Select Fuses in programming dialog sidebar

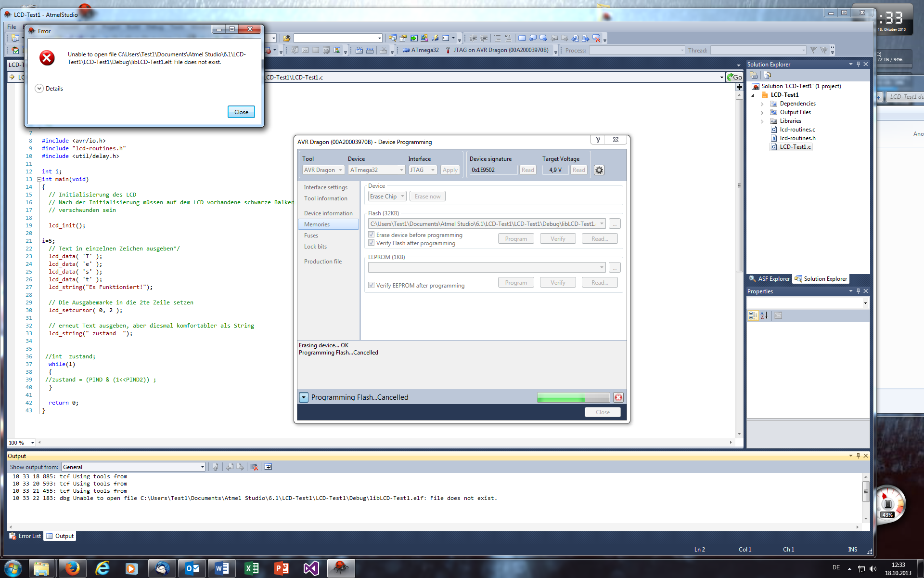(x=311, y=236)
